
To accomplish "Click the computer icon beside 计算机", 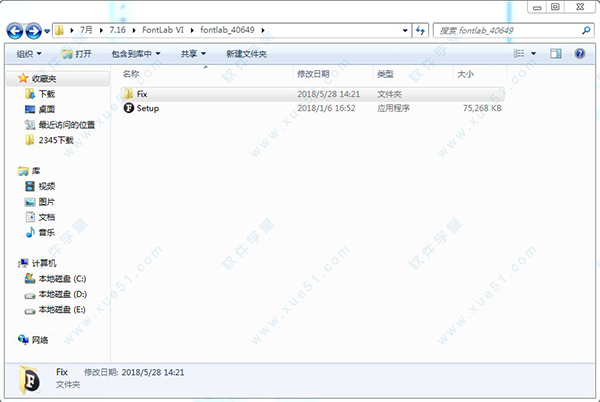I will [23, 263].
